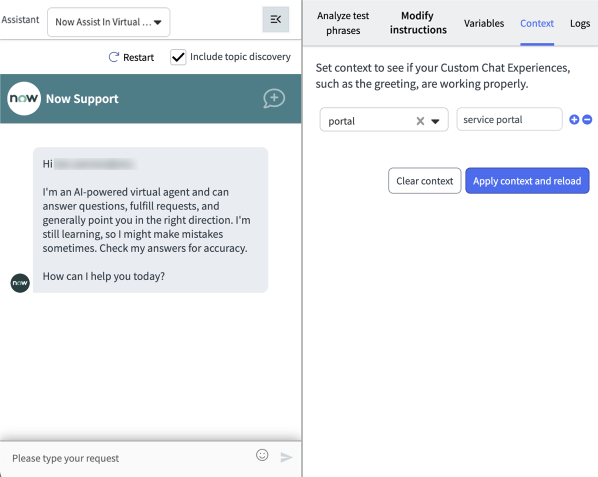Click the Restart refresh icon
Image resolution: width=598 pixels, height=477 pixels.
click(x=114, y=57)
